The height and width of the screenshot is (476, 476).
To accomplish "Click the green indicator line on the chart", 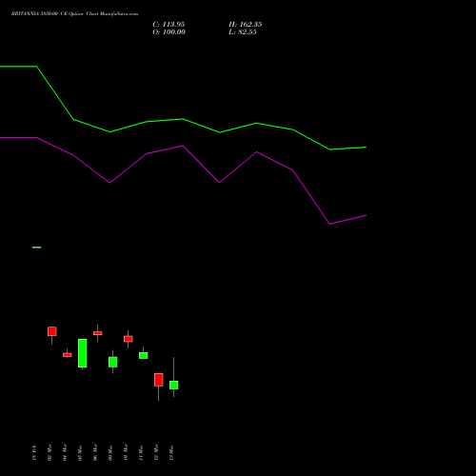I will pos(183,119).
